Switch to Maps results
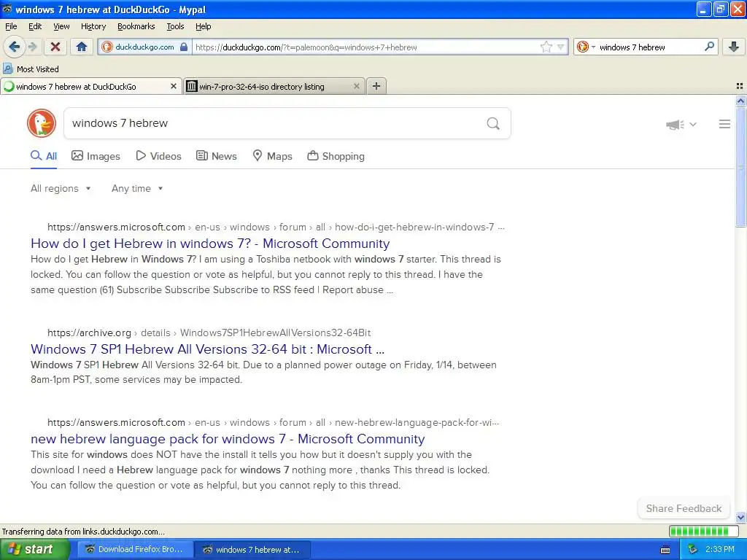The height and width of the screenshot is (560, 747). (x=273, y=156)
